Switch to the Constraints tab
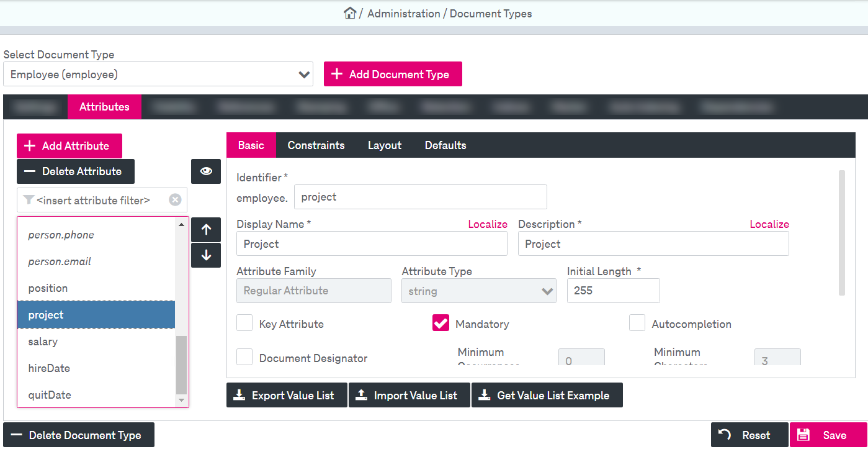The width and height of the screenshot is (868, 449). (x=316, y=145)
